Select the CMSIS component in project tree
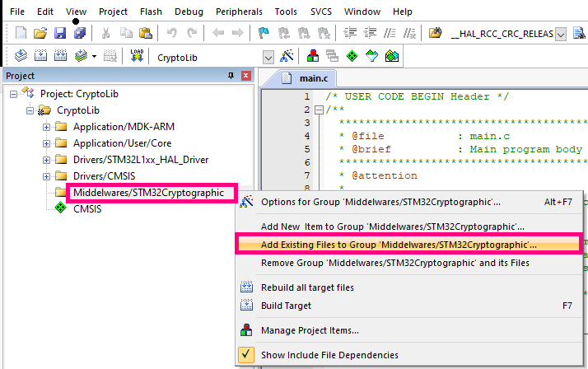Image resolution: width=588 pixels, height=369 pixels. [87, 209]
